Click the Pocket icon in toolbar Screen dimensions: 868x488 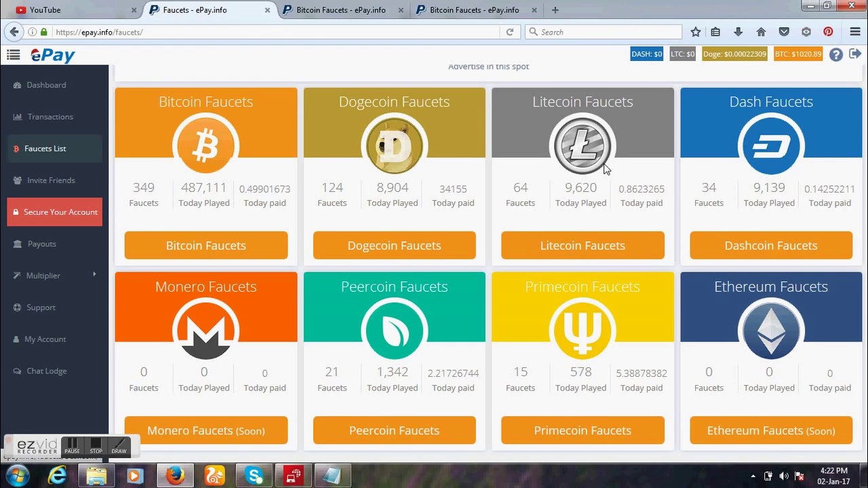click(x=784, y=32)
